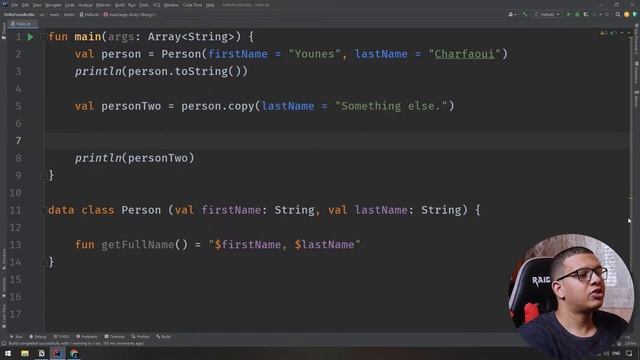Click line number 11 in the gutter

tap(15, 210)
